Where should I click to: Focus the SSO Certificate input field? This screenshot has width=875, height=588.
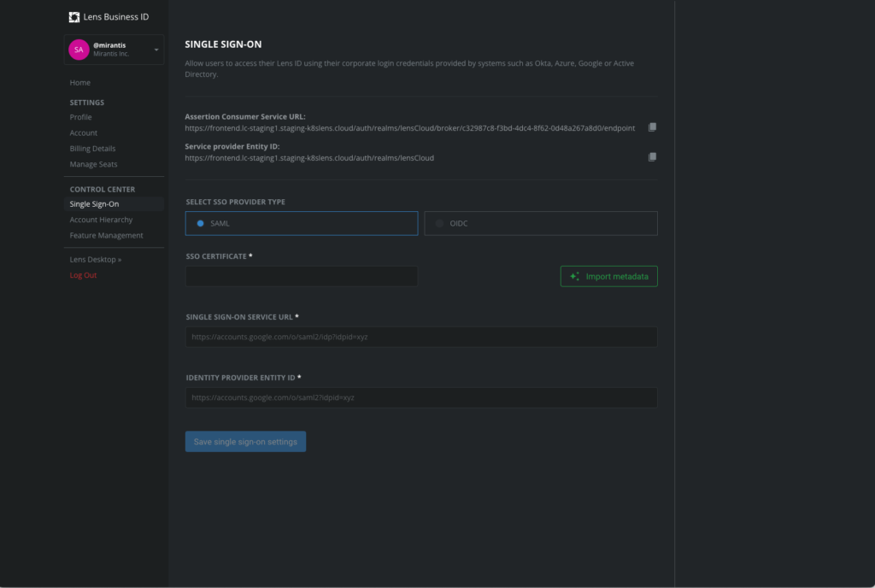click(x=302, y=276)
